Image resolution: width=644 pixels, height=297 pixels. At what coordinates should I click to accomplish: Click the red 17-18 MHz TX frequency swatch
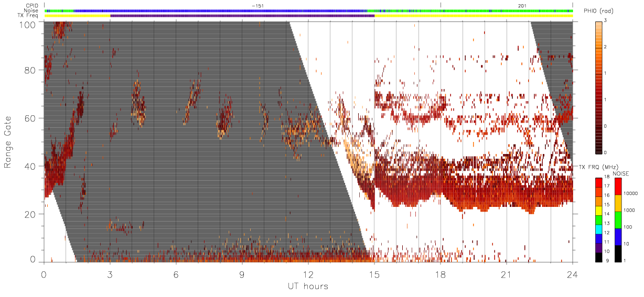coord(599,182)
